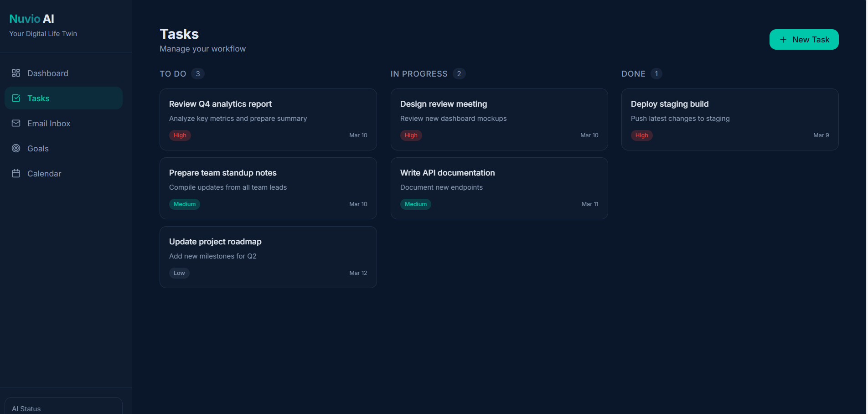The width and height of the screenshot is (868, 414).
Task: Click 'Document new endpoints' description
Action: 441,187
